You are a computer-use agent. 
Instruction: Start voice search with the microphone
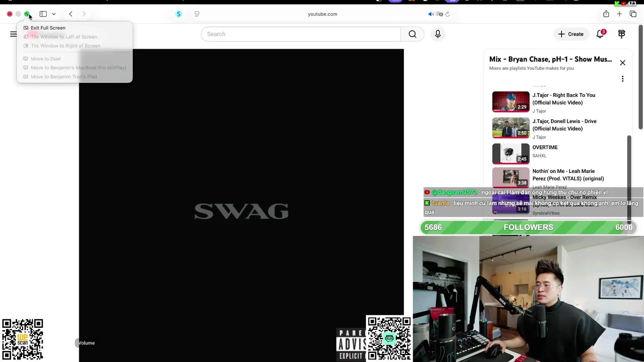(x=438, y=34)
